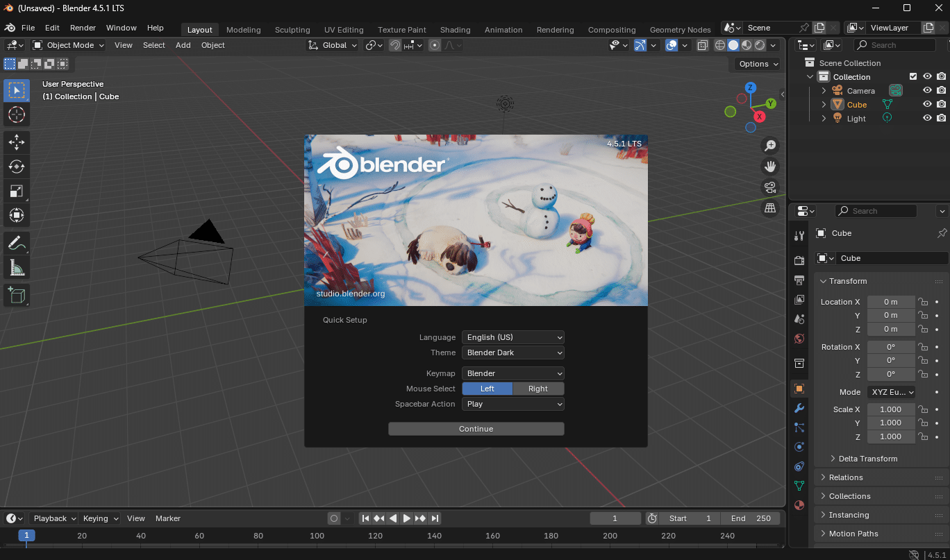This screenshot has height=560, width=950.
Task: Open the Language dropdown
Action: pos(512,337)
